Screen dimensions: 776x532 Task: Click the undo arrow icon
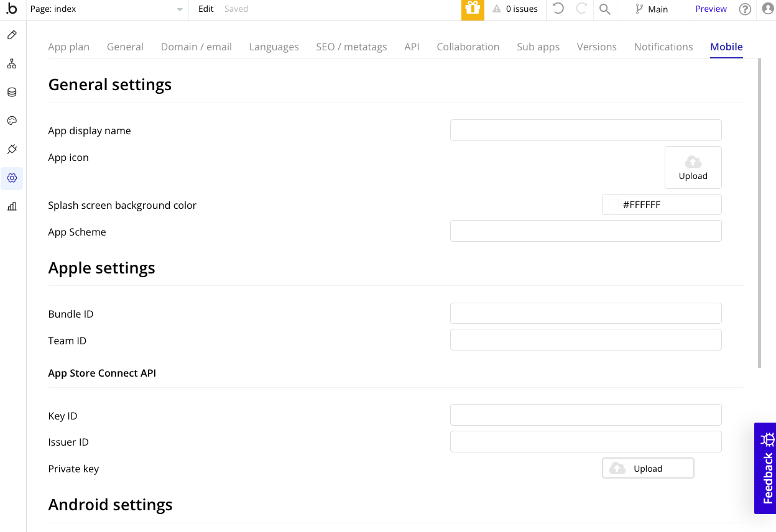[558, 9]
